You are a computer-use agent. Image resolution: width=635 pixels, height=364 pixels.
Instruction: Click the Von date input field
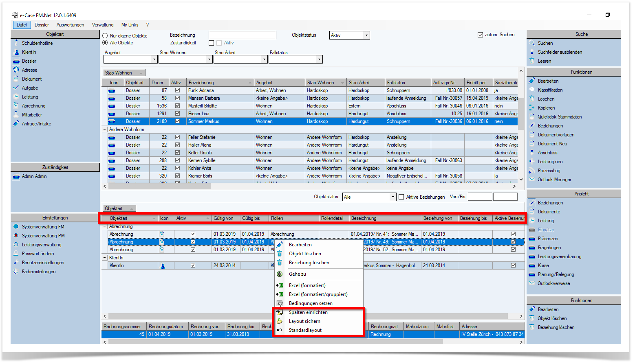480,197
